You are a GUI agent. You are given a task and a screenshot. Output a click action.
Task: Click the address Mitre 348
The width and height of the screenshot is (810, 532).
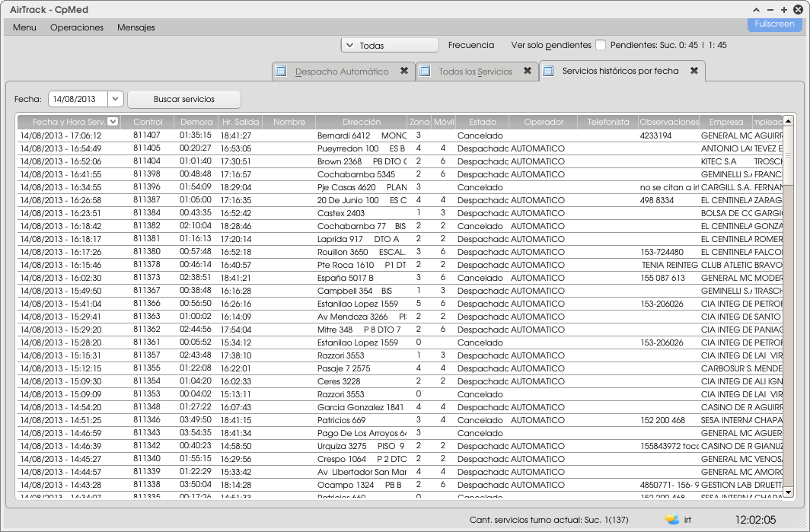(335, 330)
